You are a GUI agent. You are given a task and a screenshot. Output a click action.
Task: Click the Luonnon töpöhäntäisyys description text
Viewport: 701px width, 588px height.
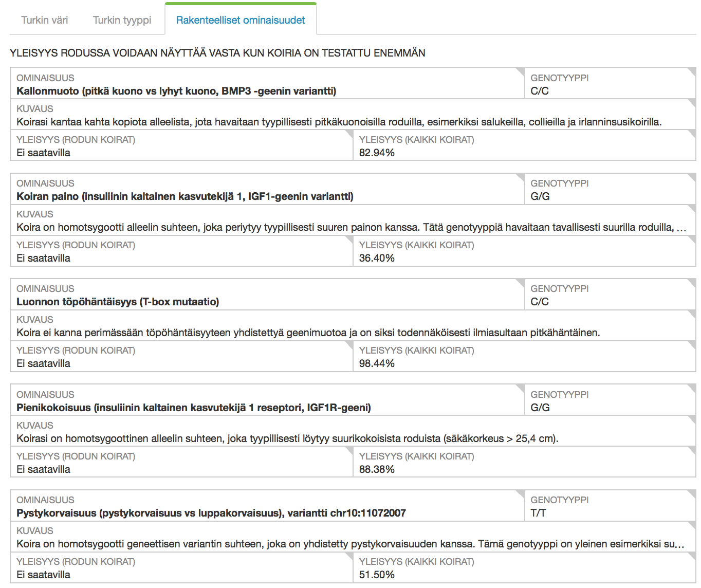pyautogui.click(x=308, y=333)
